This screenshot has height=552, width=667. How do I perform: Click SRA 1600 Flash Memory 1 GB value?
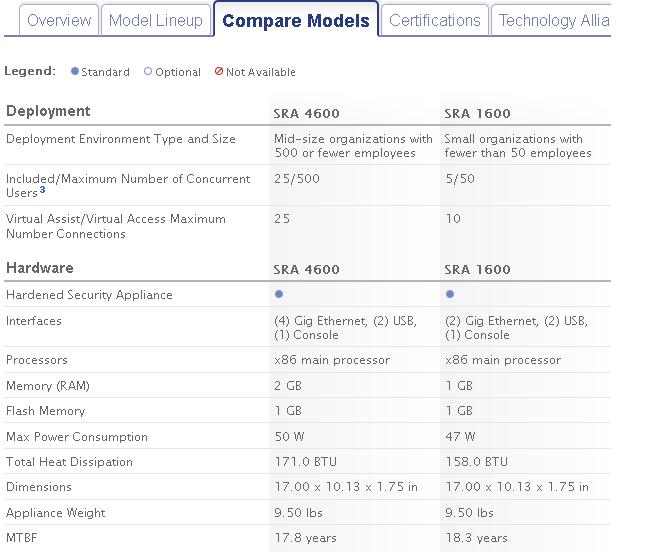coord(459,411)
